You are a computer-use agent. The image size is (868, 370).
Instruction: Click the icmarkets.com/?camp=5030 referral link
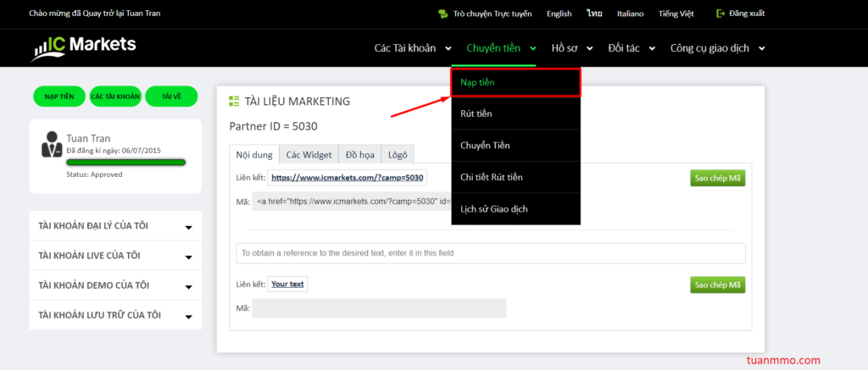[347, 178]
